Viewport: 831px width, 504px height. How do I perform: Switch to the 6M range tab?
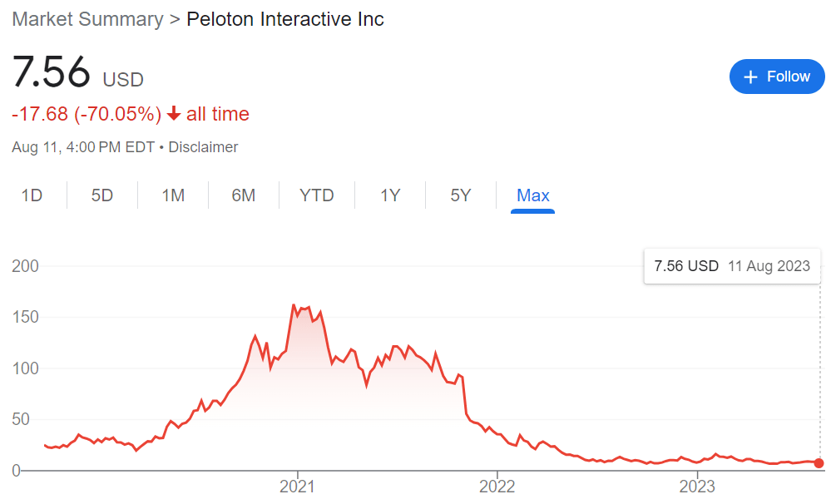243,195
